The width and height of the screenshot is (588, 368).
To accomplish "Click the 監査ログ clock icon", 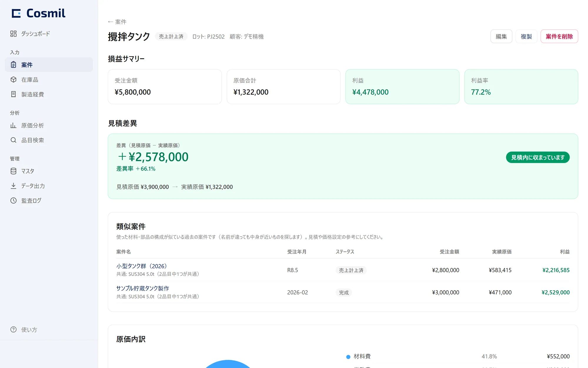I will 14,200.
